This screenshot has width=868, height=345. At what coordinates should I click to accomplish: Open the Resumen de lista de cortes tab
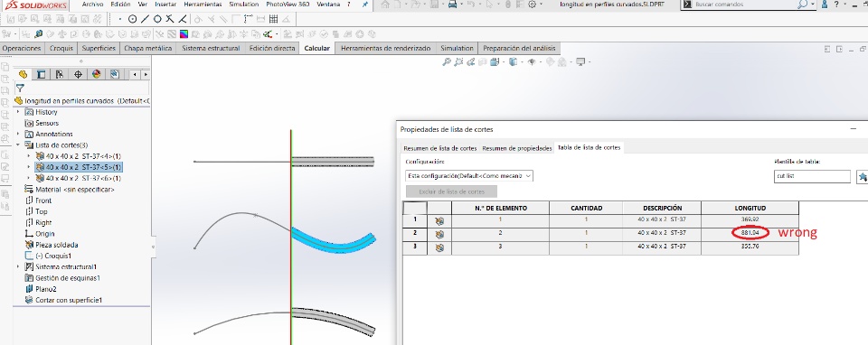[440, 148]
